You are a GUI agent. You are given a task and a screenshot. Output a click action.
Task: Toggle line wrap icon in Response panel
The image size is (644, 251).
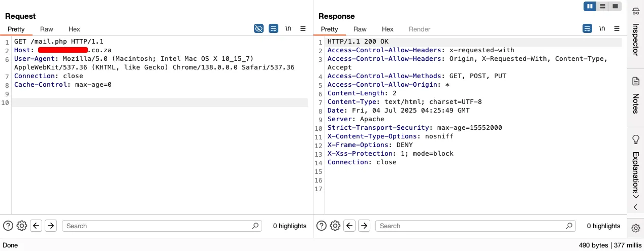click(587, 28)
